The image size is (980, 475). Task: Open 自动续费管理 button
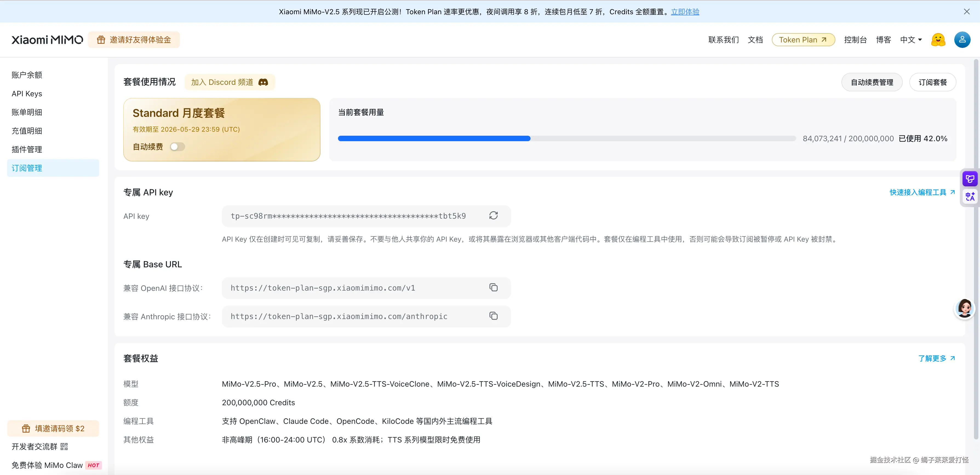tap(872, 82)
